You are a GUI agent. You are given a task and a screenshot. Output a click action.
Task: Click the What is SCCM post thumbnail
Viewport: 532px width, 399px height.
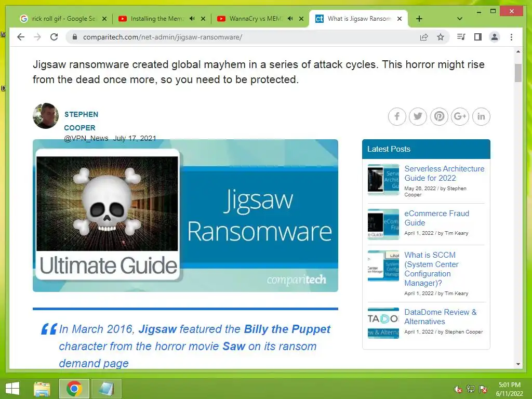(x=383, y=265)
